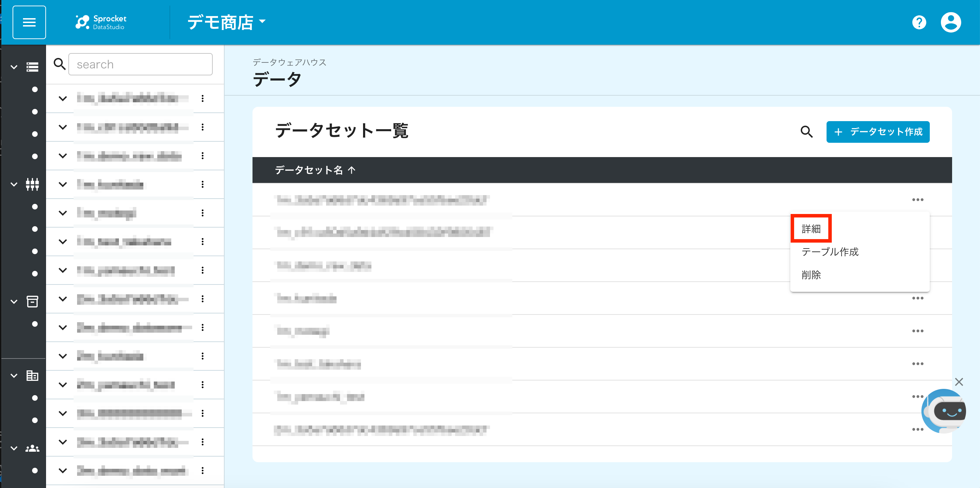Click the データセット作成 button
Image resolution: width=980 pixels, height=488 pixels.
[878, 132]
